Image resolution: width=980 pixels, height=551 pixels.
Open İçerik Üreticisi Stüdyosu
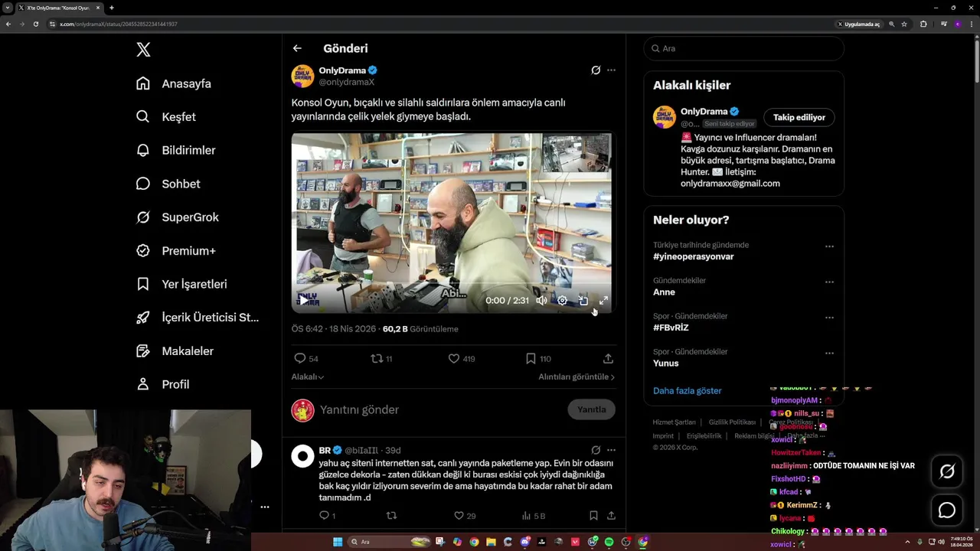pos(197,318)
